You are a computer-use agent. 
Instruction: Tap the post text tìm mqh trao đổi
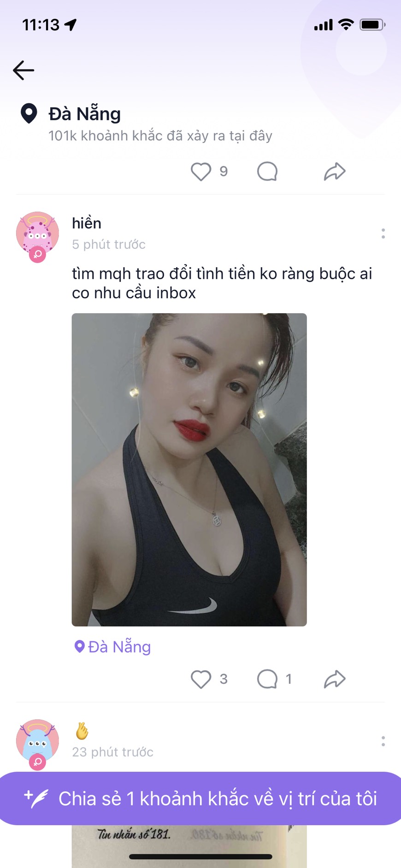[x=222, y=283]
